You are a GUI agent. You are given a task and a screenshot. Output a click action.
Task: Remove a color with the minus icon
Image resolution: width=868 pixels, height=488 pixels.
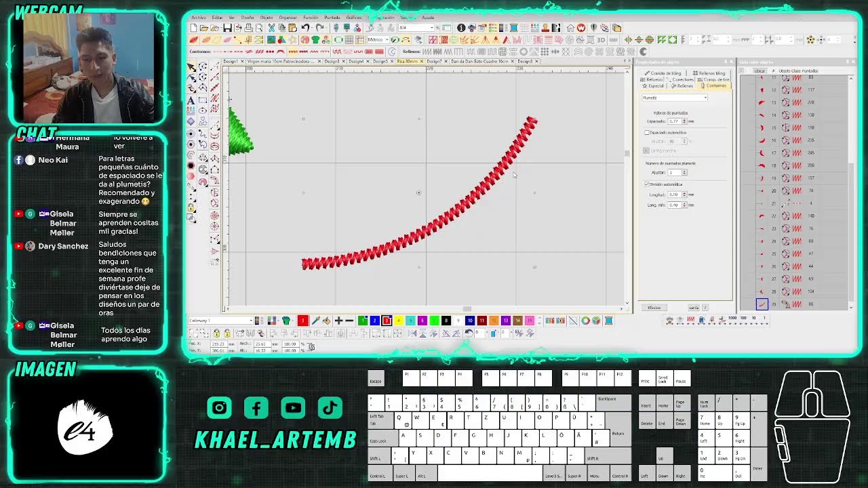349,320
